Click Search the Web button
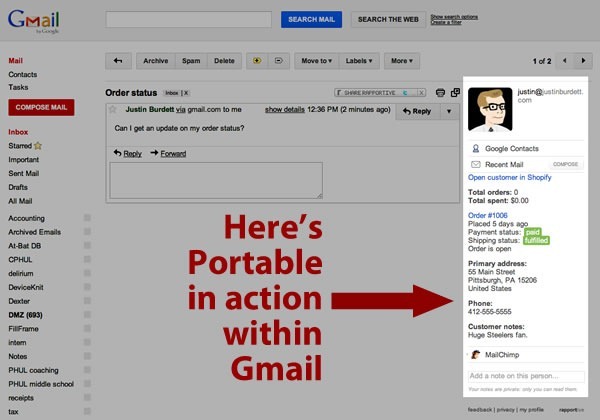600x420 pixels. [x=388, y=20]
